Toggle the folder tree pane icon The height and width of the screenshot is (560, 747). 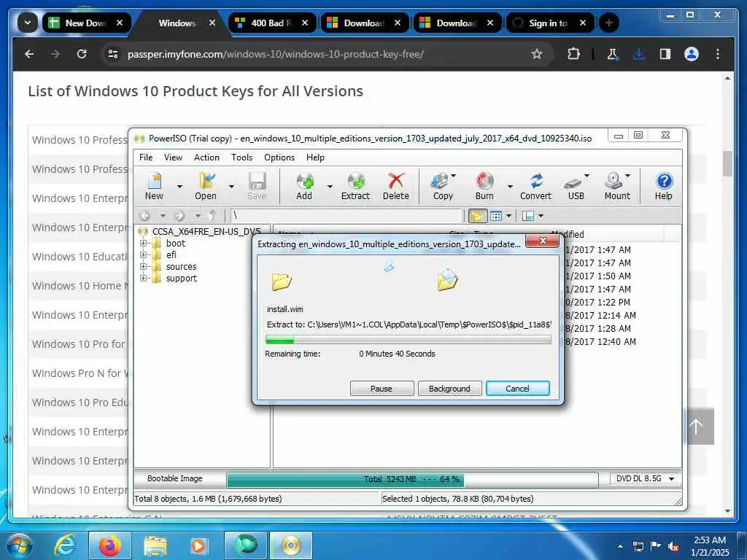(x=476, y=216)
